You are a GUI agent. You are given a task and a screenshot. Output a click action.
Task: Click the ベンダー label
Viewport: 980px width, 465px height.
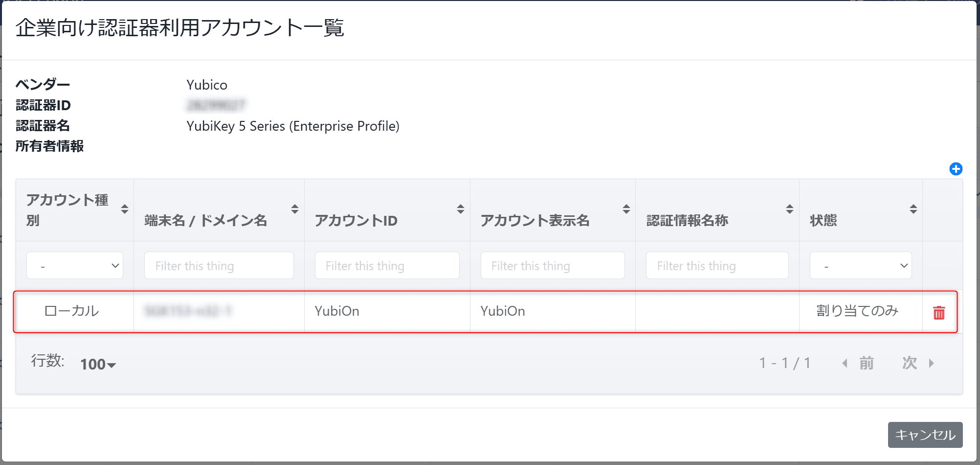(43, 85)
